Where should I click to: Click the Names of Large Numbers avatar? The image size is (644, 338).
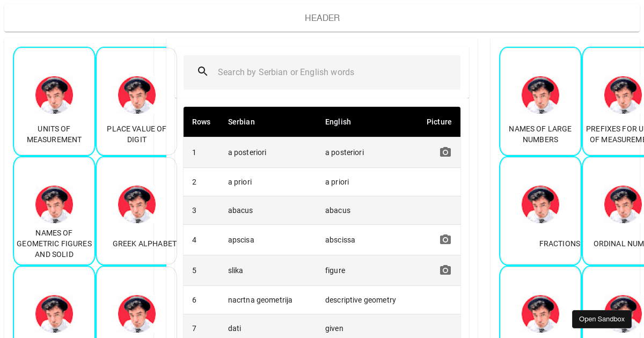(540, 95)
